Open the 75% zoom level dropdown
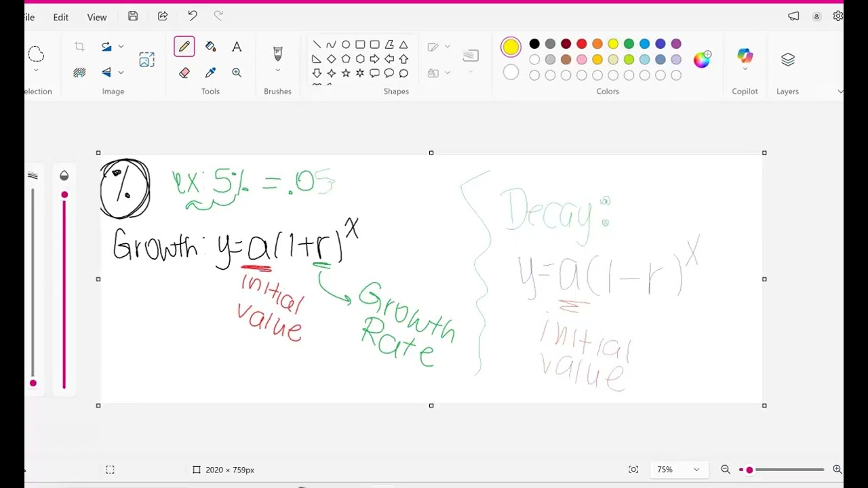 coord(678,470)
